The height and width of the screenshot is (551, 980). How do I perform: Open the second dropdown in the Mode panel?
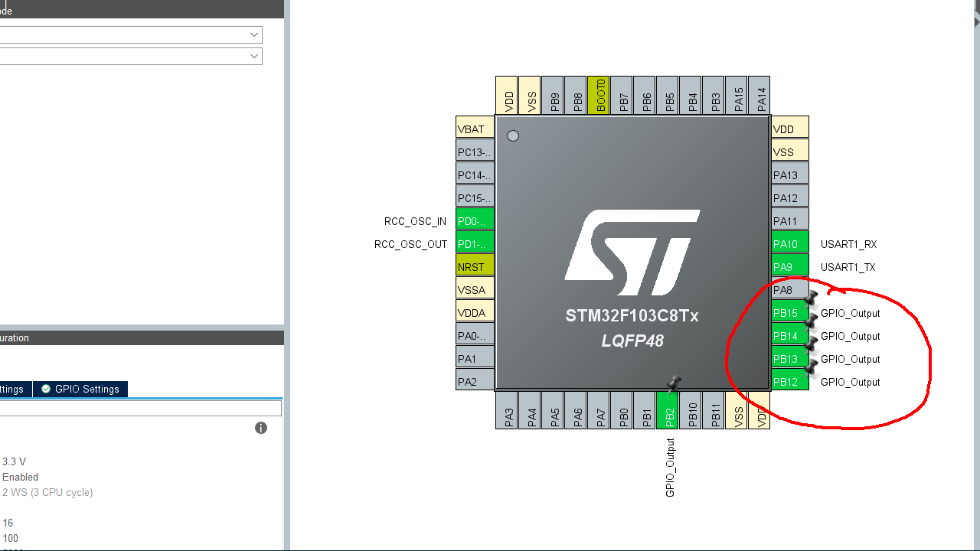pos(253,56)
